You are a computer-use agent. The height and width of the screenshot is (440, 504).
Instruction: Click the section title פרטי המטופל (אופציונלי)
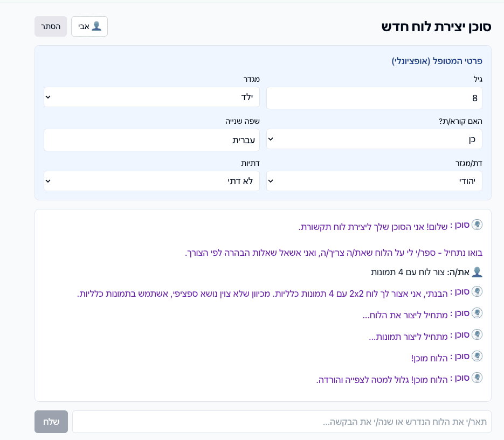click(437, 61)
